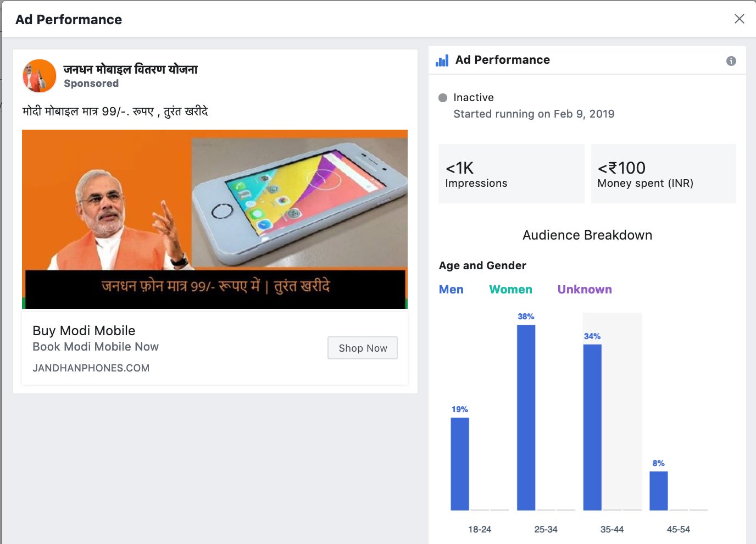Click the Buy Modi Mobile headline
The width and height of the screenshot is (756, 544).
point(84,331)
